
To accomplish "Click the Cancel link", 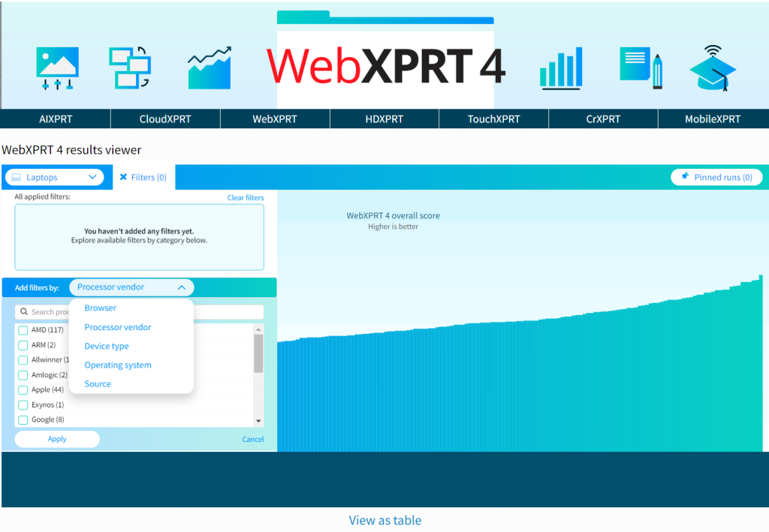I will click(252, 440).
